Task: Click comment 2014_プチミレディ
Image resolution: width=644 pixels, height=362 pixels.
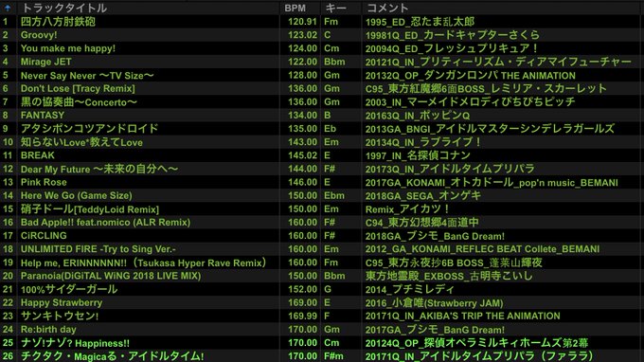Action: coord(410,289)
